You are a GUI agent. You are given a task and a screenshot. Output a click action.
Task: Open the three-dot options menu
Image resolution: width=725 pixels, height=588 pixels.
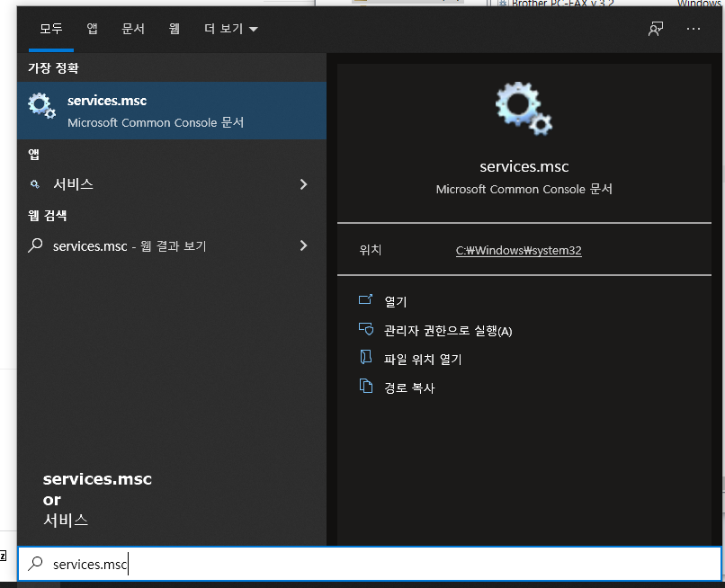[694, 29]
